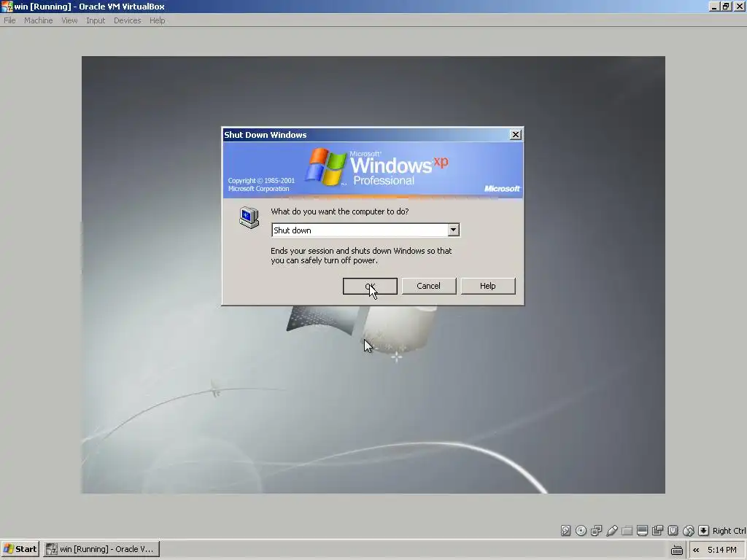The width and height of the screenshot is (747, 560).
Task: Click the optical disc status icon
Action: point(581,531)
